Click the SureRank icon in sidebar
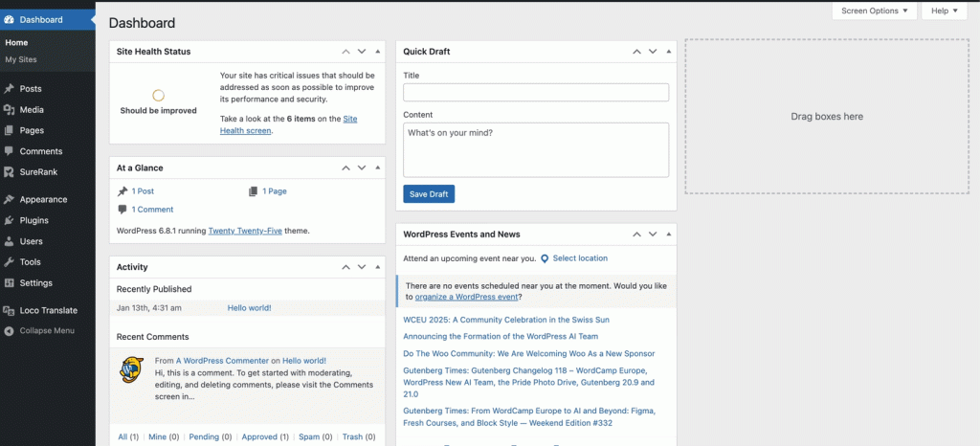This screenshot has width=980, height=446. click(x=9, y=171)
